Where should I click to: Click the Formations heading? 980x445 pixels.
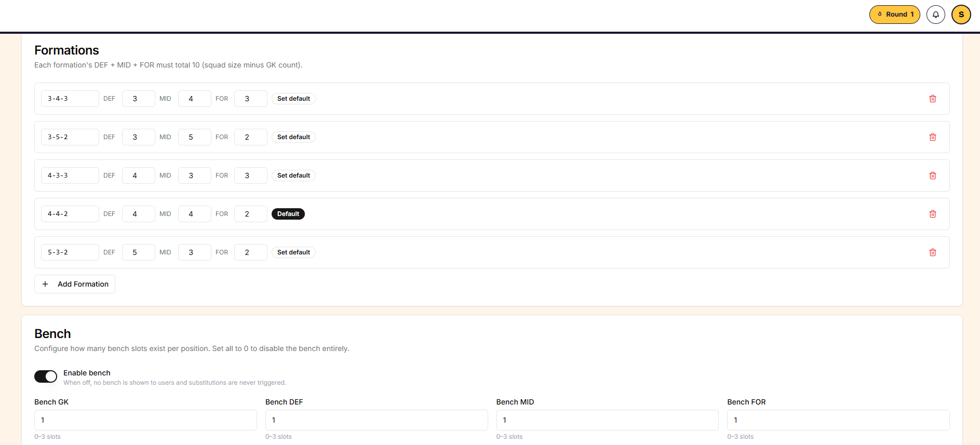pyautogui.click(x=66, y=50)
